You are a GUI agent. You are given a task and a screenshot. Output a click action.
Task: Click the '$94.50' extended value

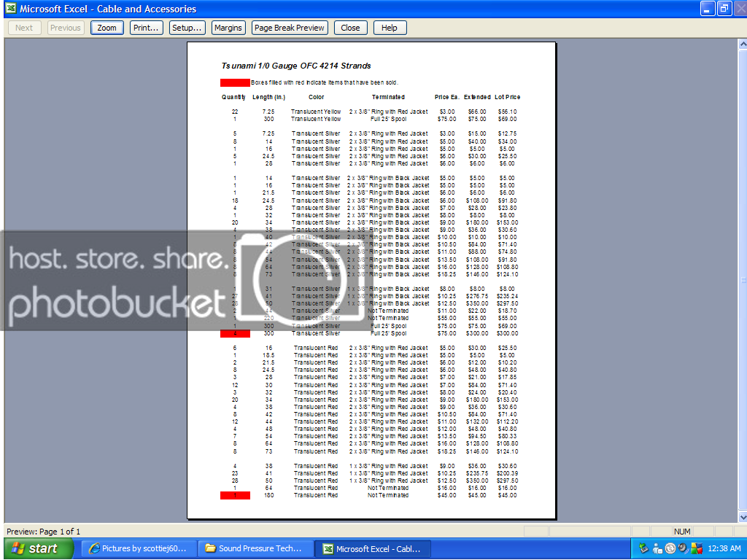click(477, 437)
